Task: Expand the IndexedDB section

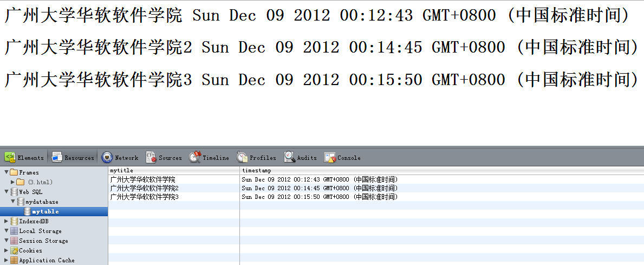Action: pyautogui.click(x=6, y=221)
